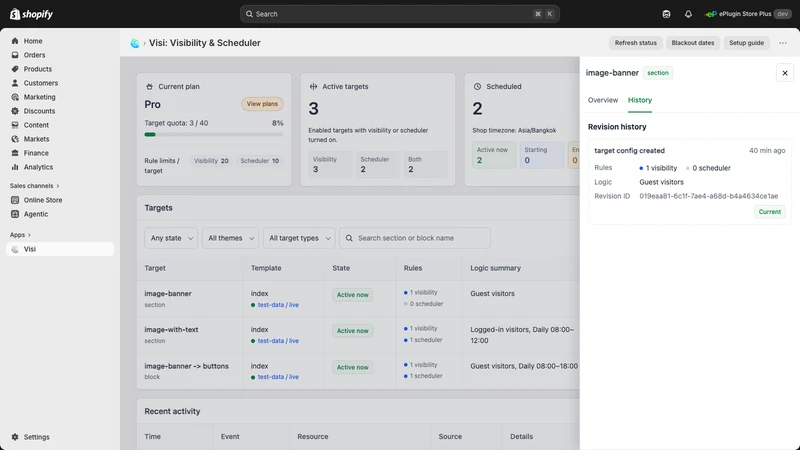800x450 pixels.
Task: Open the Online Store icon
Action: tap(15, 200)
